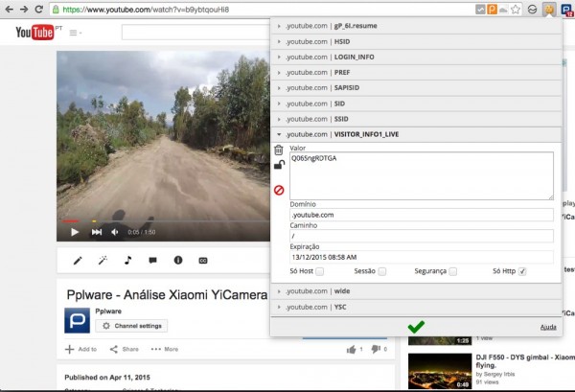Open YouTube home via the logo
Image resolution: width=575 pixels, height=392 pixels.
[x=34, y=33]
